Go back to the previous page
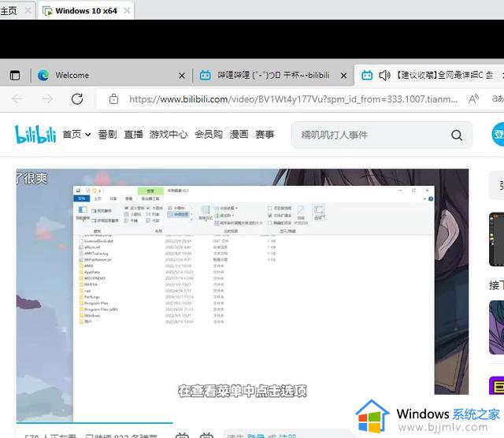 click(17, 99)
